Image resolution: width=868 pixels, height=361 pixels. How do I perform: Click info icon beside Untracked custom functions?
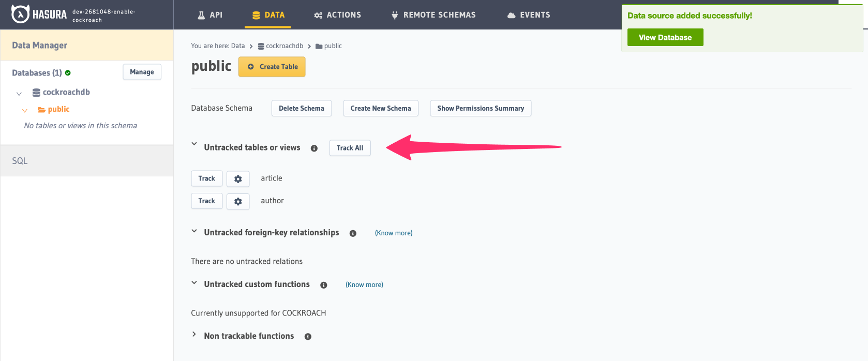[x=324, y=285]
